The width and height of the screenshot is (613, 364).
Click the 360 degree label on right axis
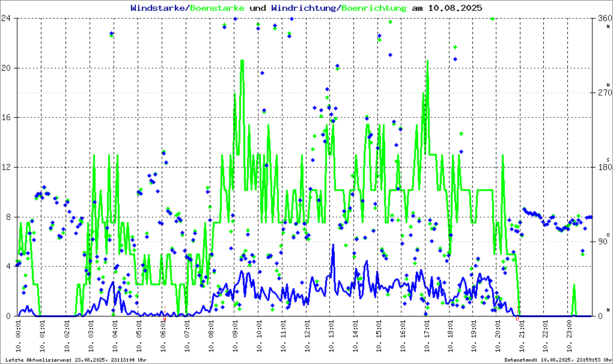pyautogui.click(x=602, y=19)
